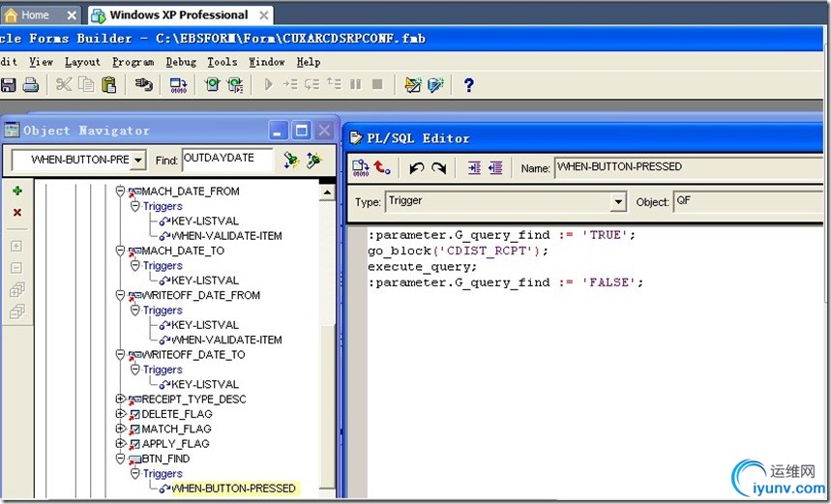Select the BTN_FIND tree item
The width and height of the screenshot is (831, 504).
pos(165,459)
